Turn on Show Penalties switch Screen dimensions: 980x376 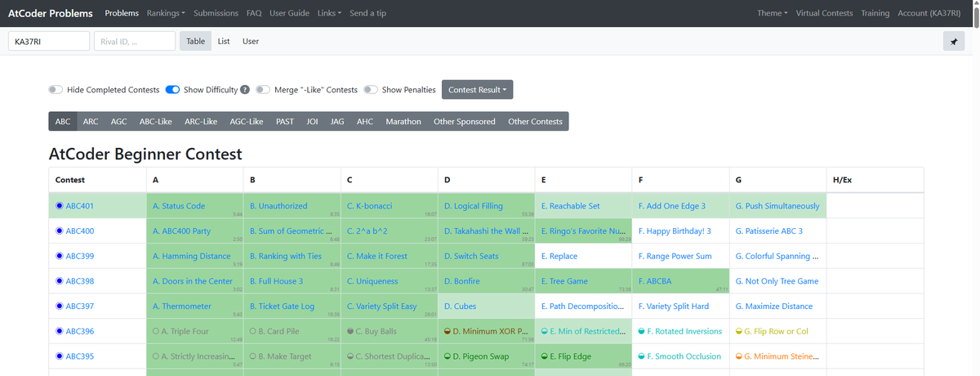(371, 90)
